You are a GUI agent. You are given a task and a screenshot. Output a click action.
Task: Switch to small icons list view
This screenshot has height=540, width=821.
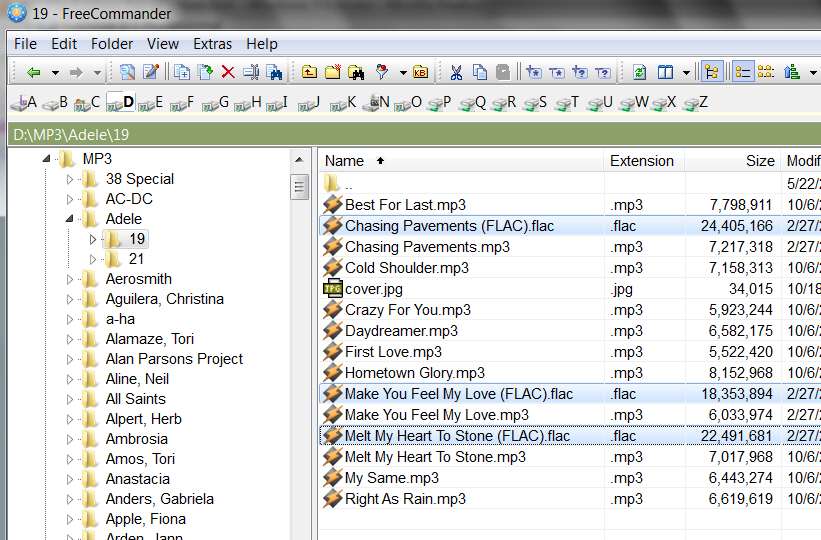pos(766,72)
